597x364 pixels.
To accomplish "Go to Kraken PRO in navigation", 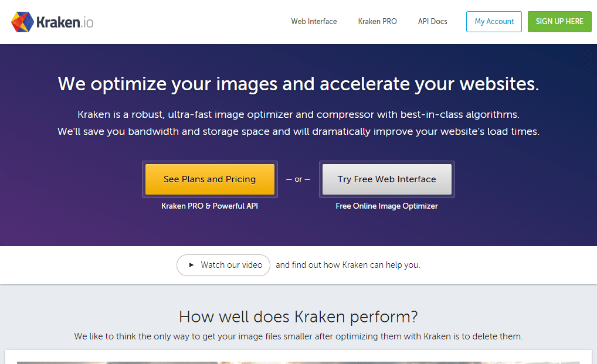I will tap(377, 22).
